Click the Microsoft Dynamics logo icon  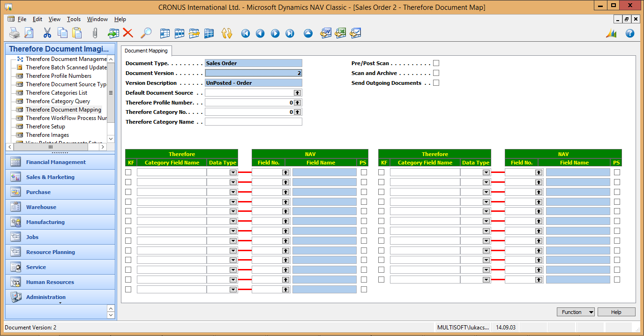tap(611, 33)
